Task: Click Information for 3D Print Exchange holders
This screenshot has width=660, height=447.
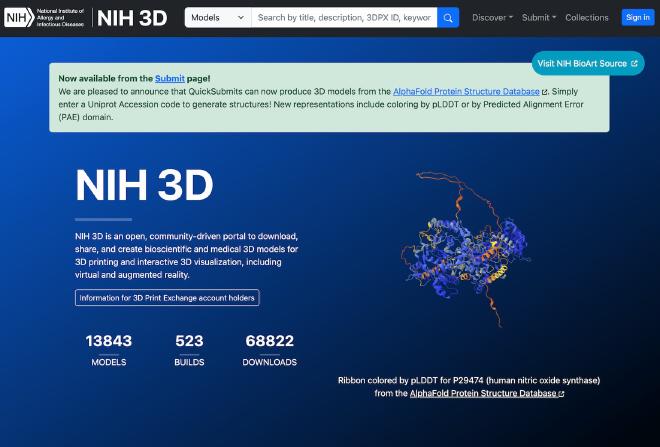Action: click(167, 298)
